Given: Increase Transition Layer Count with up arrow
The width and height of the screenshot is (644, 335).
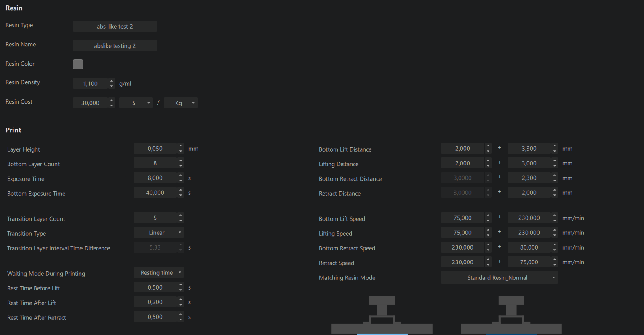Looking at the screenshot, I should point(181,215).
